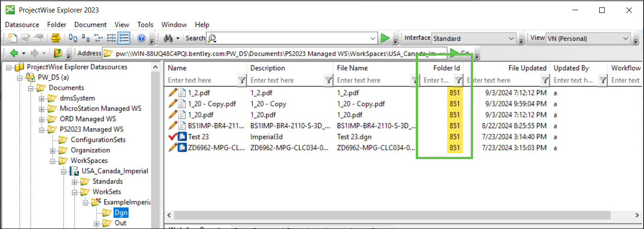Click the green Back navigation arrow

coord(14,53)
